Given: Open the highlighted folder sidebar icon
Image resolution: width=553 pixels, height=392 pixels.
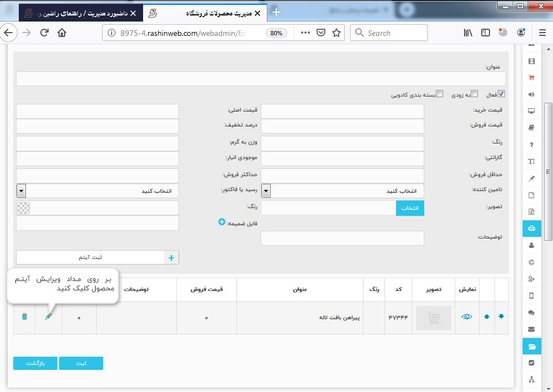Looking at the screenshot, I should (532, 346).
